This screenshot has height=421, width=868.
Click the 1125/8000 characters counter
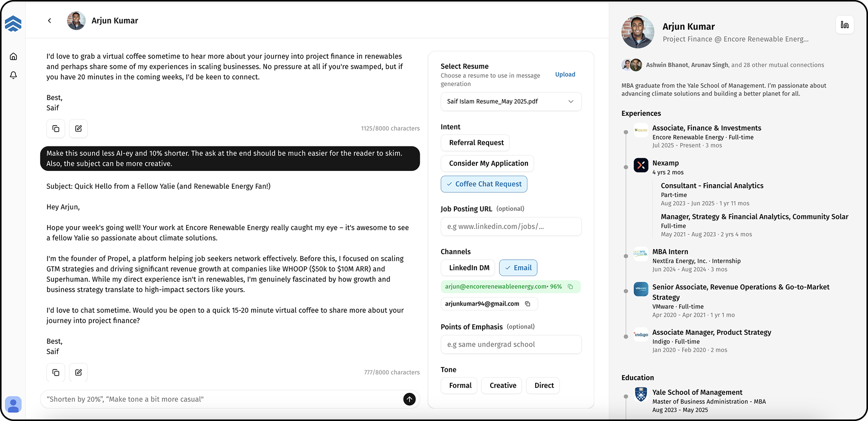[x=391, y=129]
